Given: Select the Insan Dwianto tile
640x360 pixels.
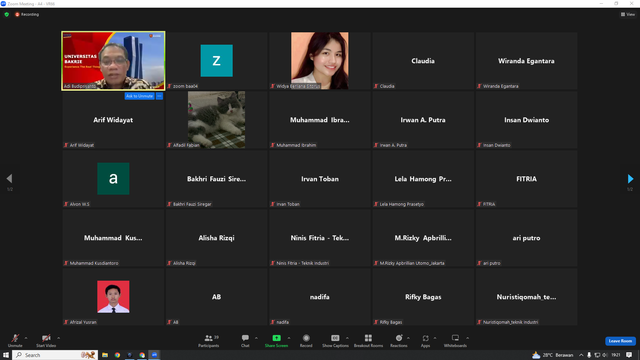Looking at the screenshot, I should point(526,120).
